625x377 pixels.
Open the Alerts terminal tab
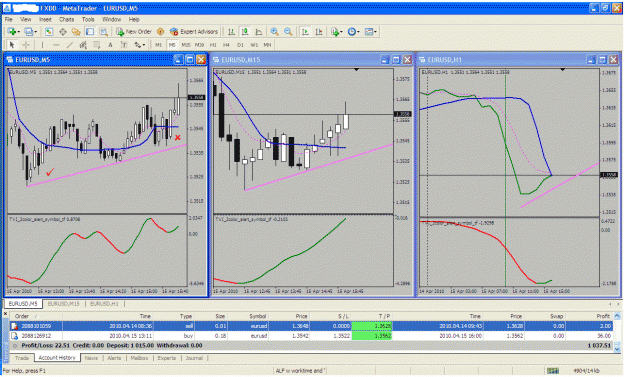(114, 358)
